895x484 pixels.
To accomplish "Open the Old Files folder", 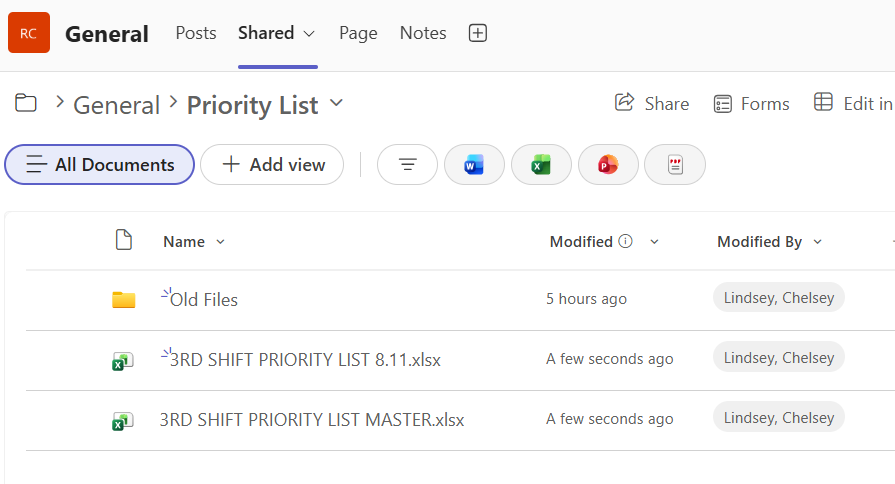I will pyautogui.click(x=204, y=300).
